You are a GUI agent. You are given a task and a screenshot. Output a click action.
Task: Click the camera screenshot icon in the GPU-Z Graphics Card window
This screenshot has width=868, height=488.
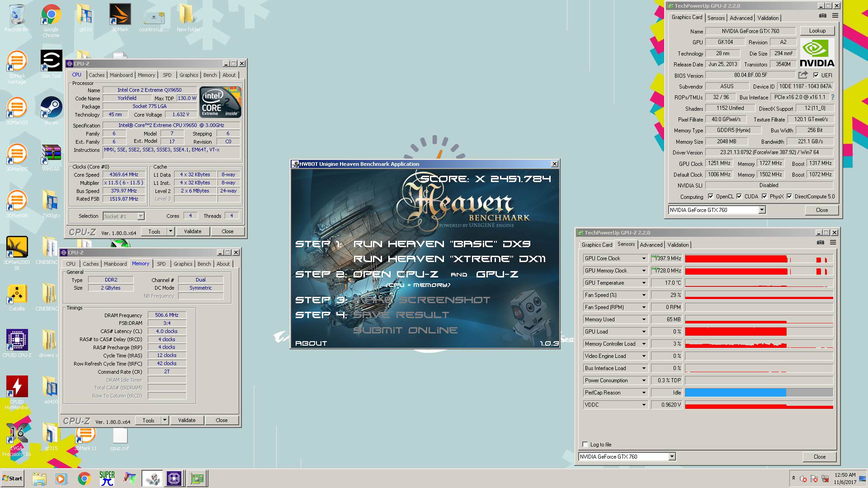[823, 16]
